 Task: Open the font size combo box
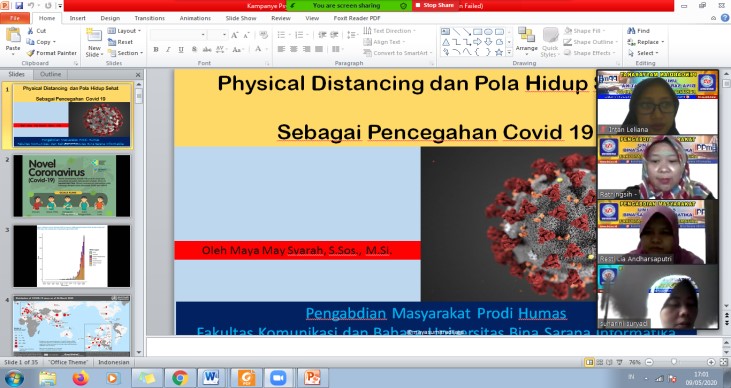[217, 35]
